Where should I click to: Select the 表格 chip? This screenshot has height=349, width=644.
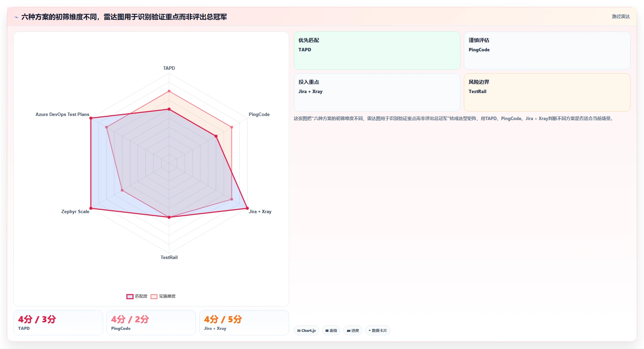coord(331,331)
